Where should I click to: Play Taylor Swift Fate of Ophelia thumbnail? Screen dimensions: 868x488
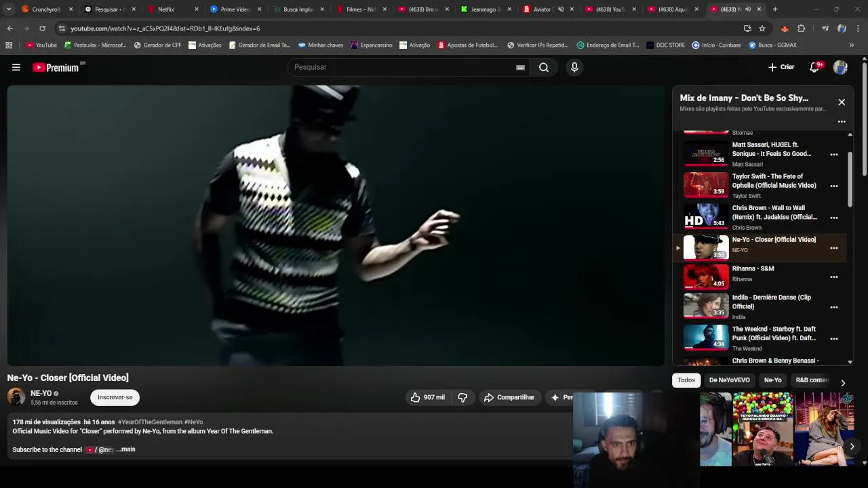706,185
